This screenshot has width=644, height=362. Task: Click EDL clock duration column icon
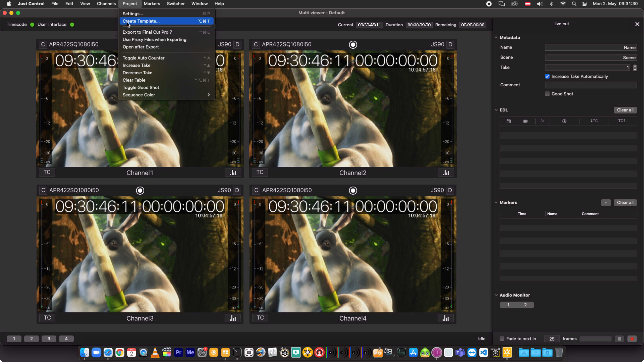pyautogui.click(x=564, y=121)
